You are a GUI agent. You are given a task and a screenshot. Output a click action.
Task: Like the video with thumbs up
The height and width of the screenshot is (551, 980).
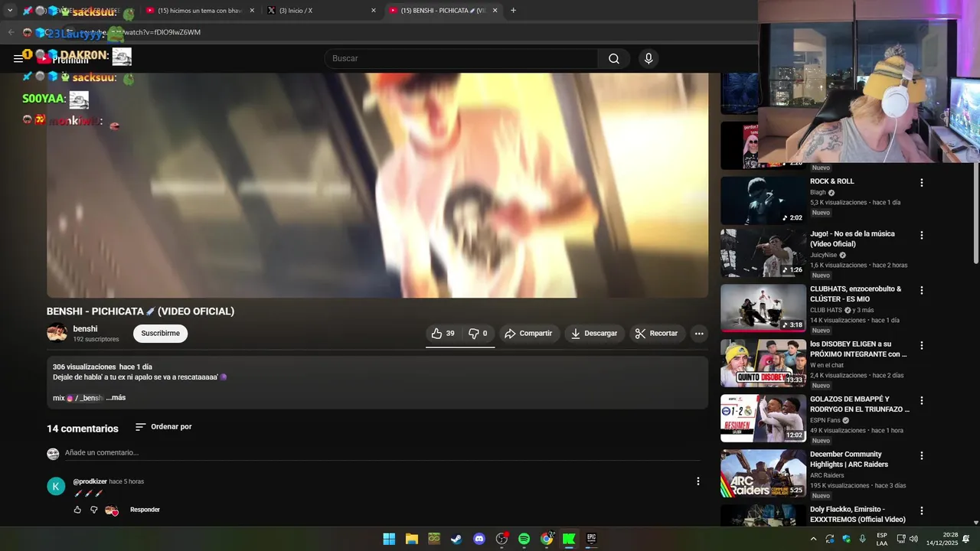click(443, 334)
